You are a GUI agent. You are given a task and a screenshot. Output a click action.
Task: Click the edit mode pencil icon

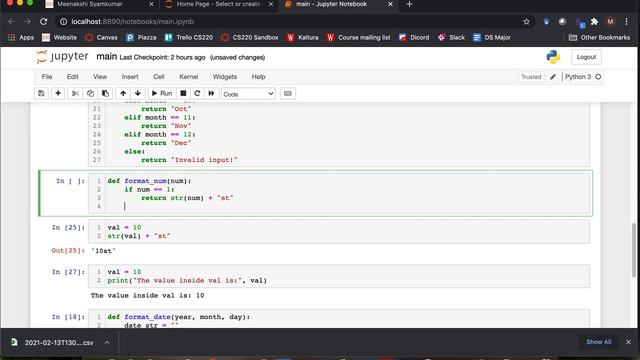click(553, 77)
